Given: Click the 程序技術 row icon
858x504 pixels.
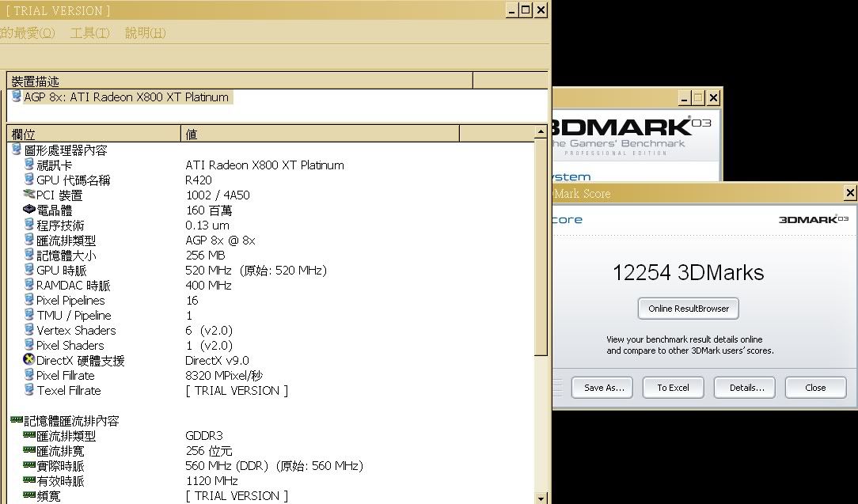Looking at the screenshot, I should 29,225.
